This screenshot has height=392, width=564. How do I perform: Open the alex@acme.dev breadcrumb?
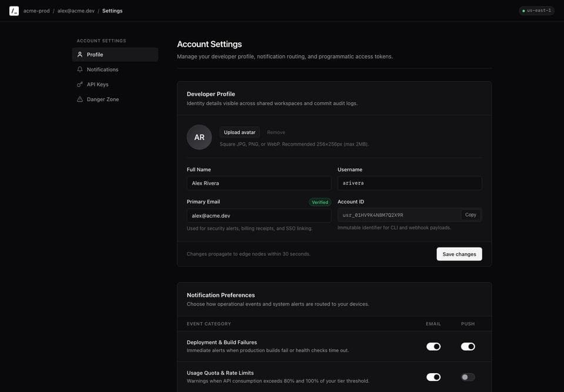(76, 11)
